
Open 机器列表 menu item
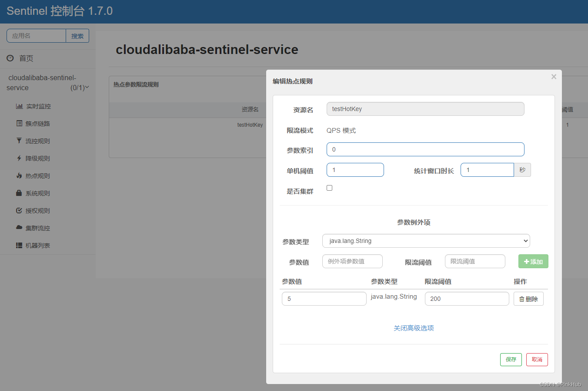tap(38, 246)
